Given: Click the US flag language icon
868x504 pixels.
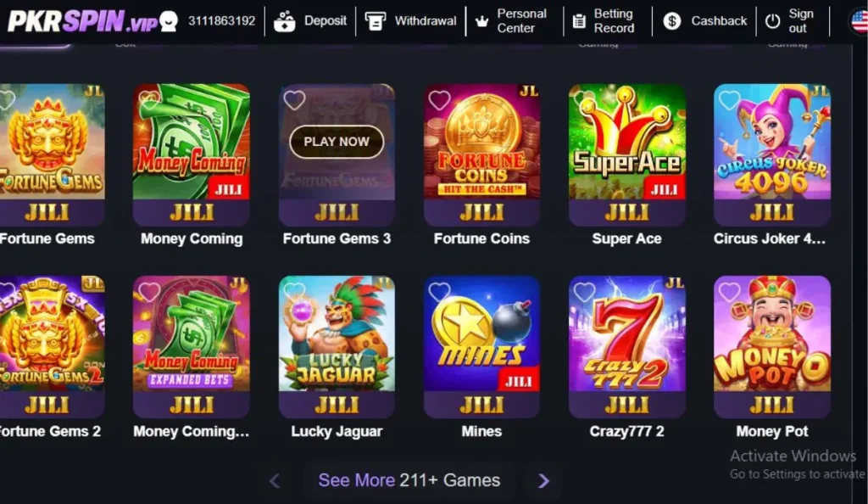Looking at the screenshot, I should [859, 21].
